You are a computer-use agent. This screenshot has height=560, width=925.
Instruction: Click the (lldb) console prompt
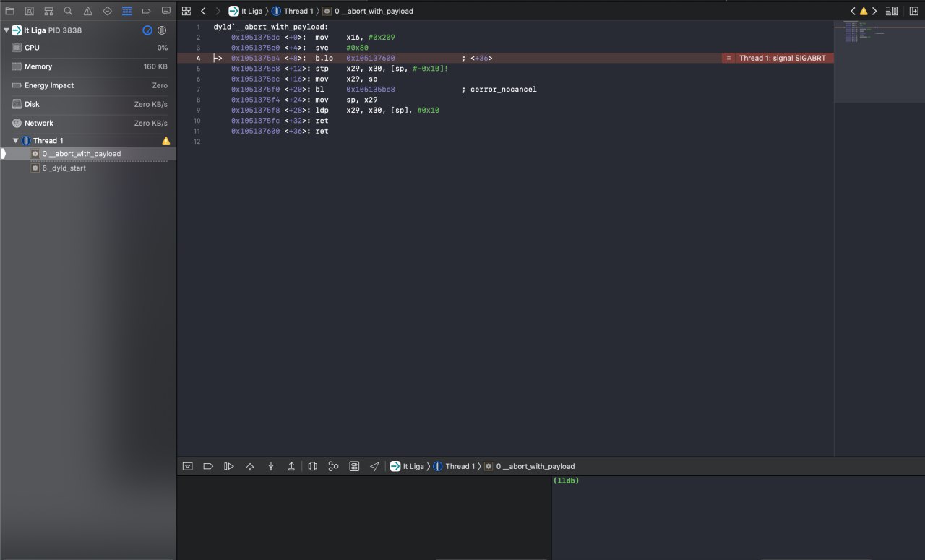566,481
